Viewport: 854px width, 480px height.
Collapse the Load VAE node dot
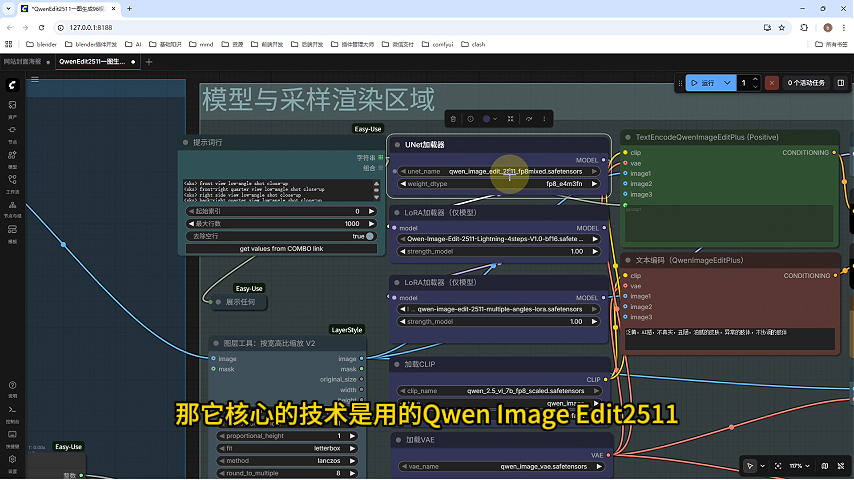click(398, 440)
